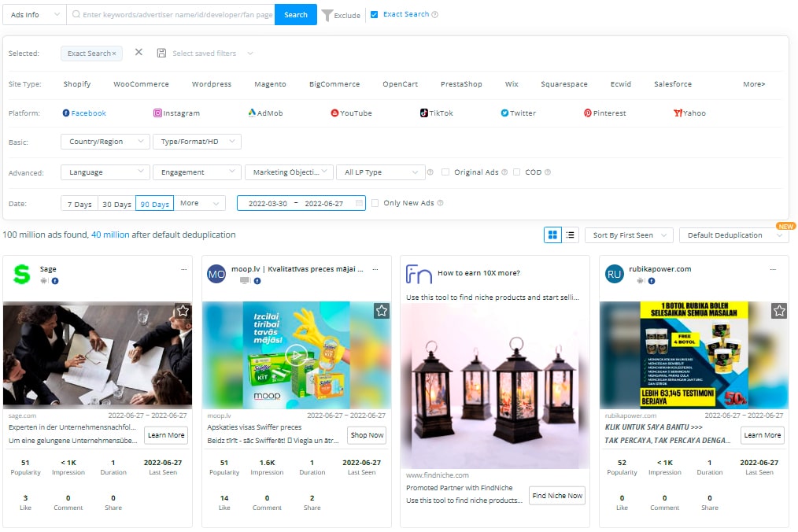The image size is (798, 532).
Task: Favorite the Sage ad with star icon
Action: point(183,311)
